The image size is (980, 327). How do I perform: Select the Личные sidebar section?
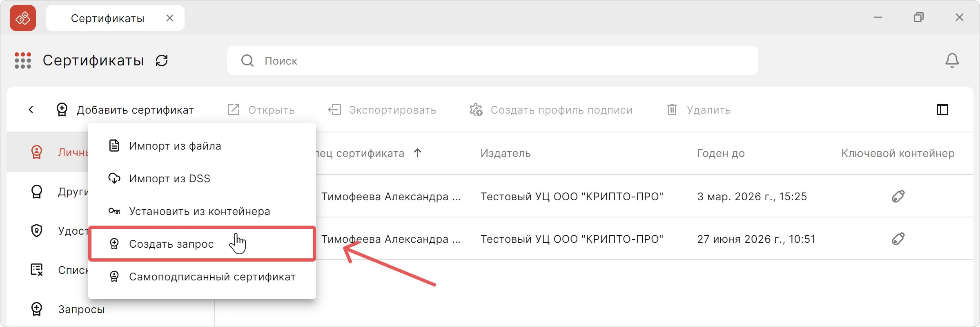click(x=48, y=152)
